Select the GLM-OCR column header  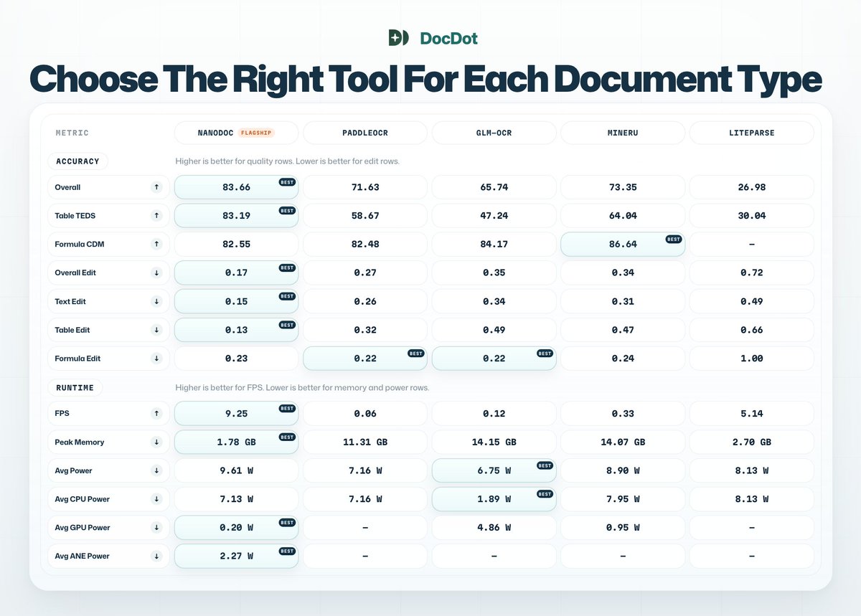pos(494,133)
